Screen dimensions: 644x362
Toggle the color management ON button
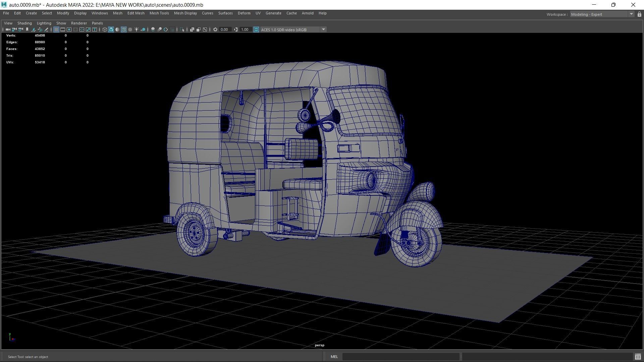(256, 29)
